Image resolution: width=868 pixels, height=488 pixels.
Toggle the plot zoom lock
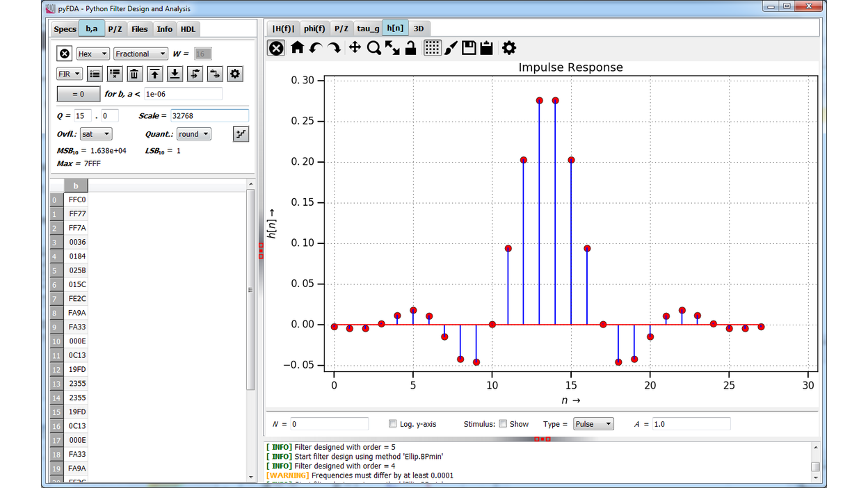click(411, 48)
